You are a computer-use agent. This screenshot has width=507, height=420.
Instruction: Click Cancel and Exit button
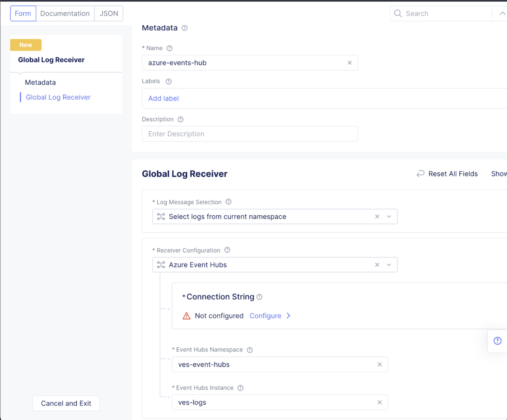click(x=66, y=403)
